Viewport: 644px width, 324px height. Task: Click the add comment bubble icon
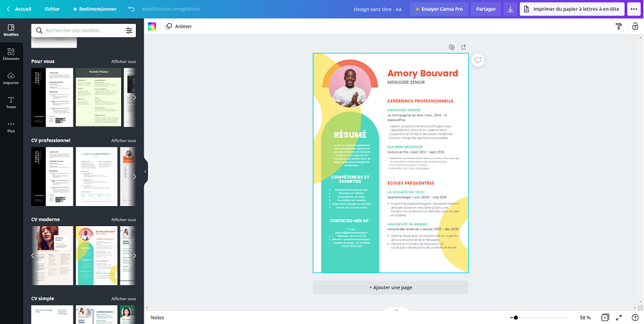pyautogui.click(x=478, y=60)
